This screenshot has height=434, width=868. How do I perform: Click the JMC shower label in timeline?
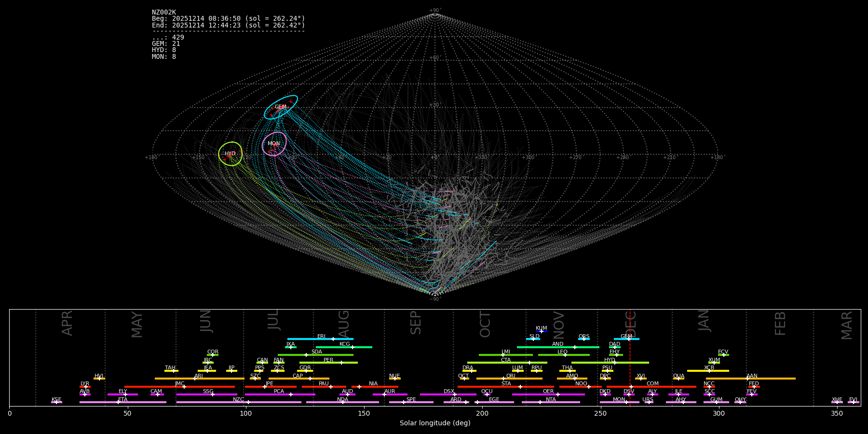click(180, 384)
